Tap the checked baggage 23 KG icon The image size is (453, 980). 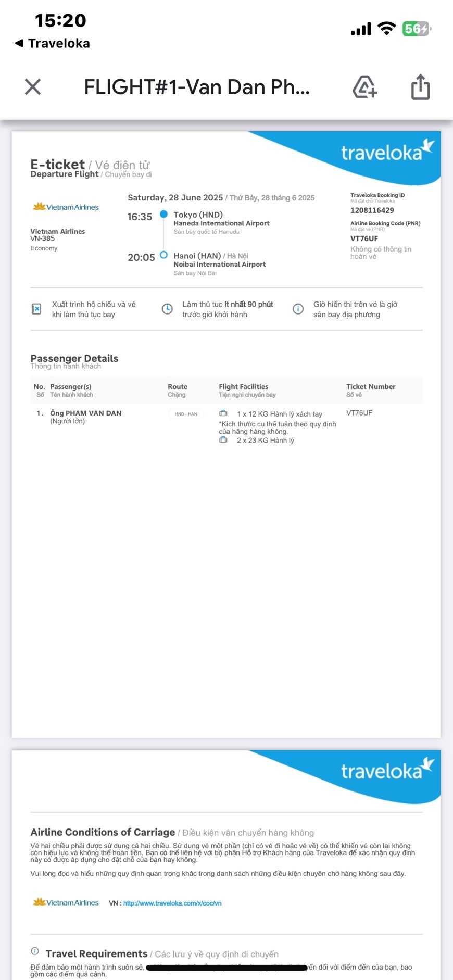[x=223, y=440]
